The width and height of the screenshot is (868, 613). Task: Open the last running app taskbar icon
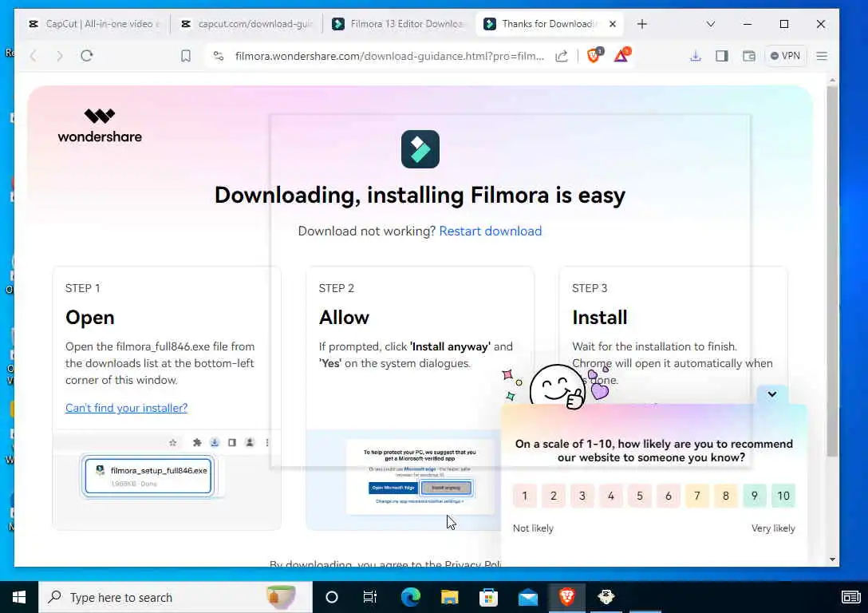606,597
